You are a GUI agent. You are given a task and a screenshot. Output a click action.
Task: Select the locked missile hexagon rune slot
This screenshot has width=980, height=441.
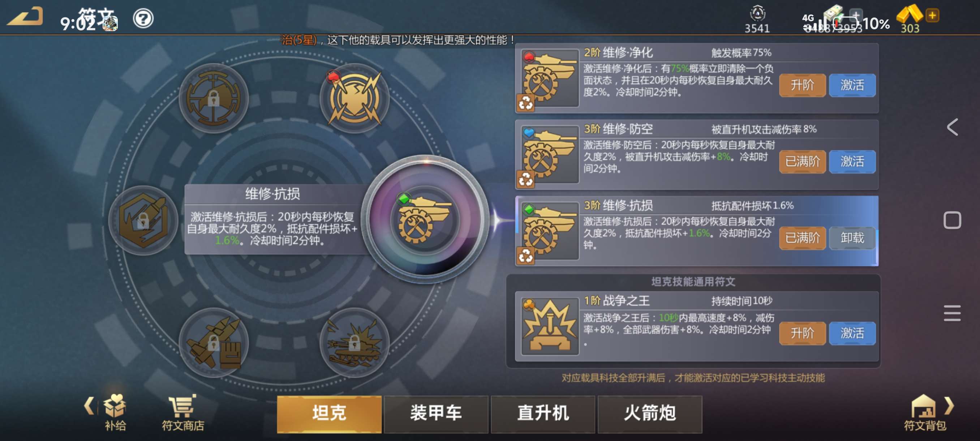(x=143, y=220)
